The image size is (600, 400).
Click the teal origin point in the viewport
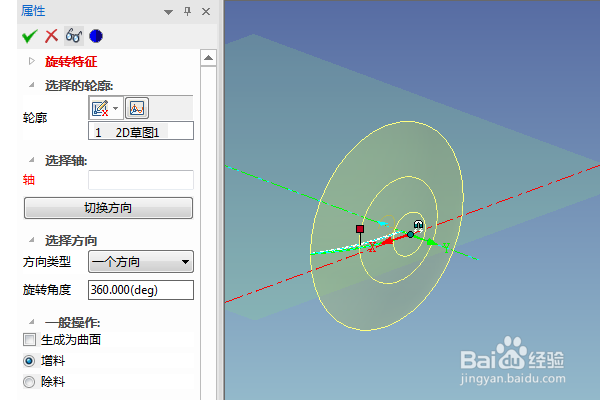click(x=410, y=234)
